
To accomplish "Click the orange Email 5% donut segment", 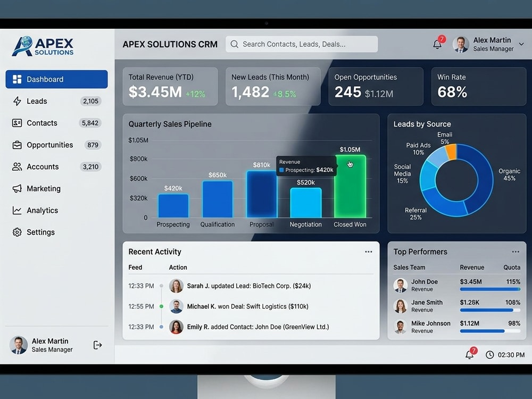I will 451,152.
